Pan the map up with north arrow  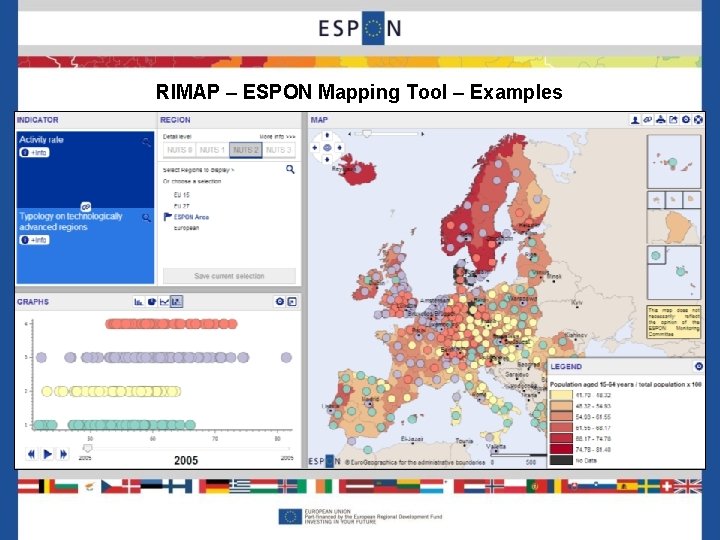click(x=327, y=135)
